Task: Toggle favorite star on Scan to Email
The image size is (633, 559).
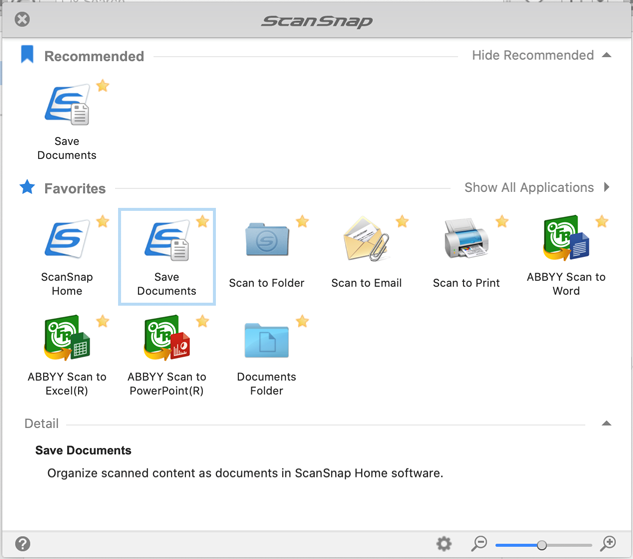Action: pyautogui.click(x=402, y=221)
